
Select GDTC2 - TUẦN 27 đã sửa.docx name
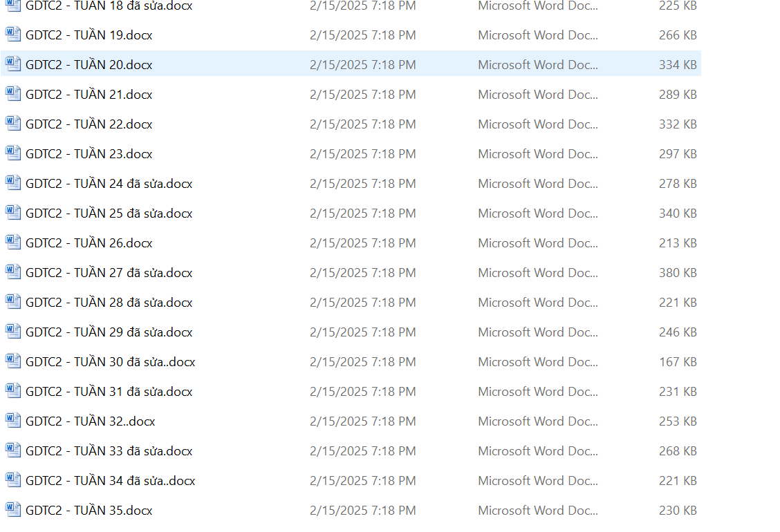109,273
